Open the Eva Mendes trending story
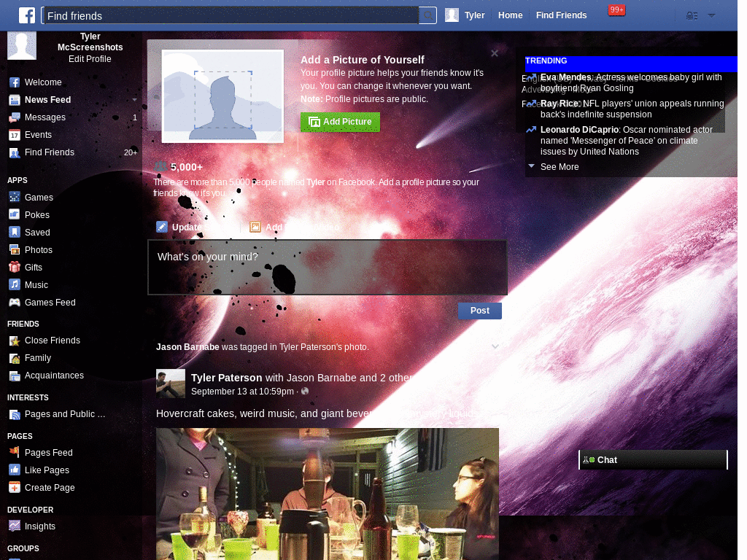Screen dimensions: 747x560 point(631,82)
